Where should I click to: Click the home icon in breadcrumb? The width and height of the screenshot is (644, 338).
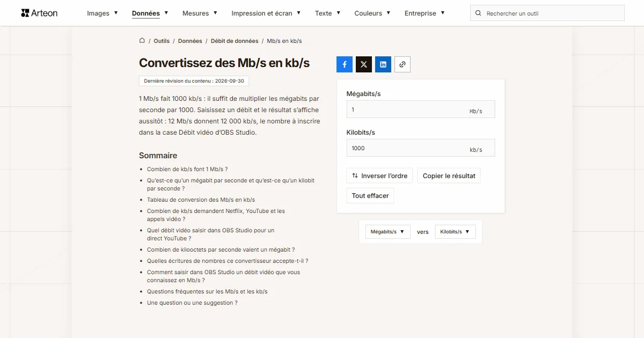coord(142,41)
